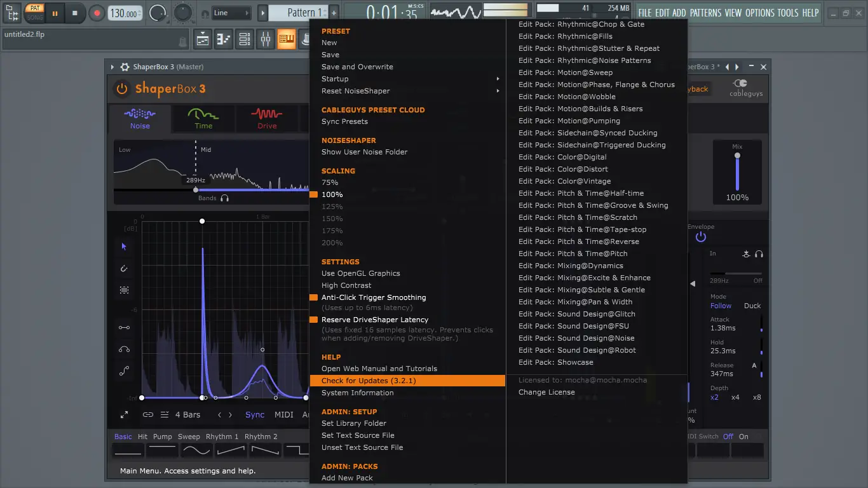
Task: Set MIDI Switch to On
Action: coord(743,437)
